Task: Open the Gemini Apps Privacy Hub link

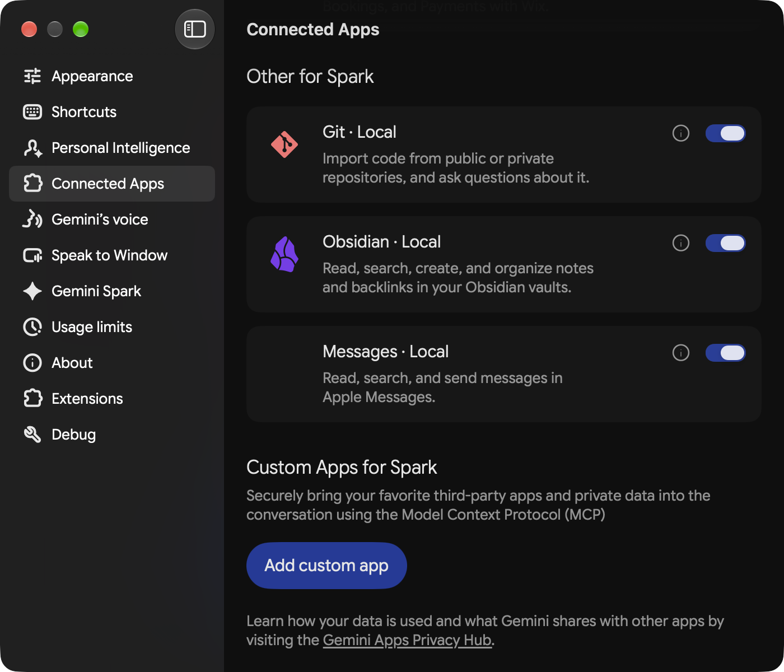Action: pos(407,640)
